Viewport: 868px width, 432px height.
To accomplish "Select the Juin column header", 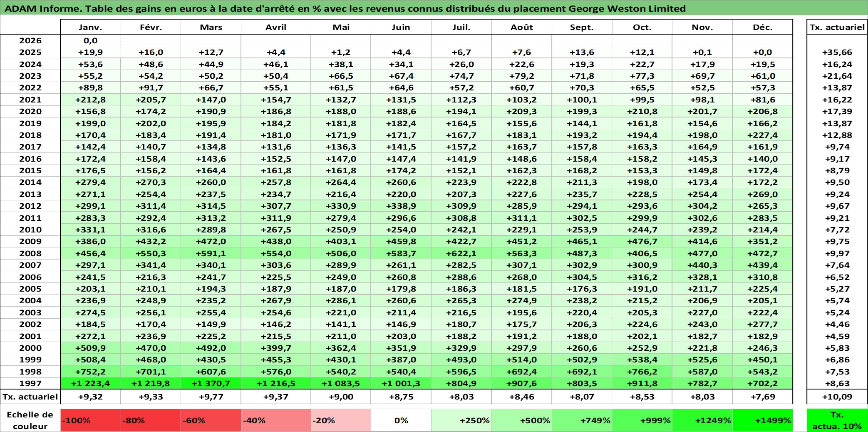I will pyautogui.click(x=401, y=27).
